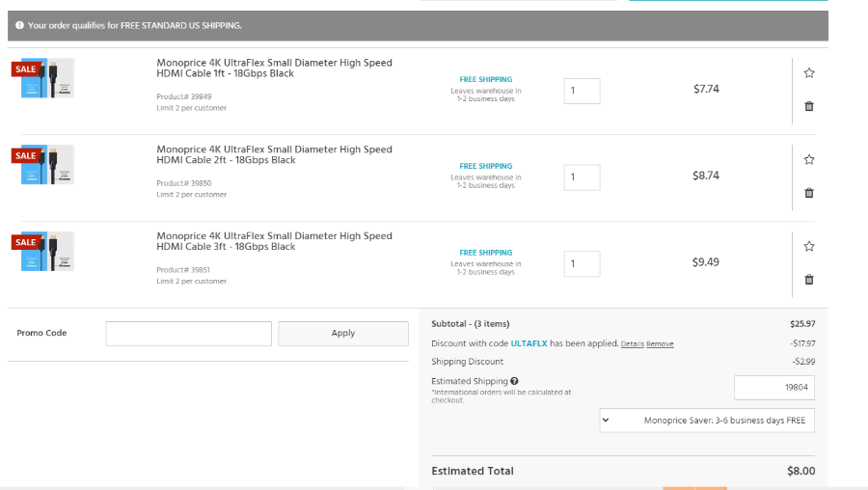Select the Product# 39850 text
Viewport: 868px width, 490px height.
184,183
